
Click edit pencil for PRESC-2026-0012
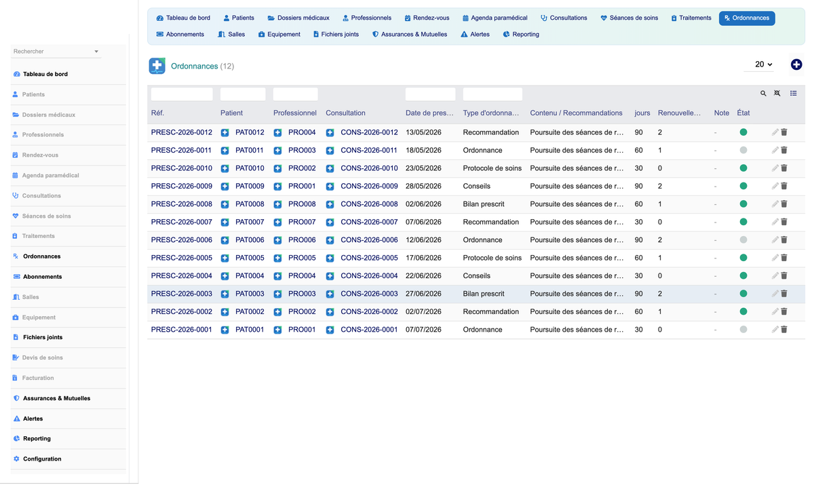pos(775,132)
